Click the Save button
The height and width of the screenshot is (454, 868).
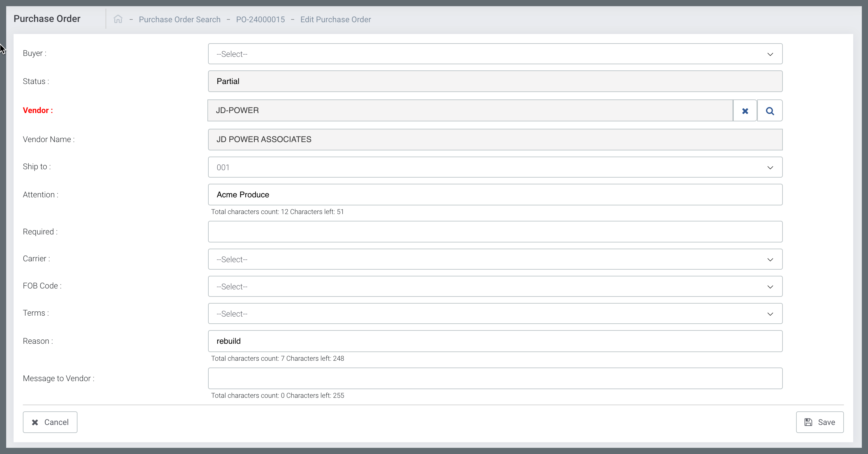point(820,422)
